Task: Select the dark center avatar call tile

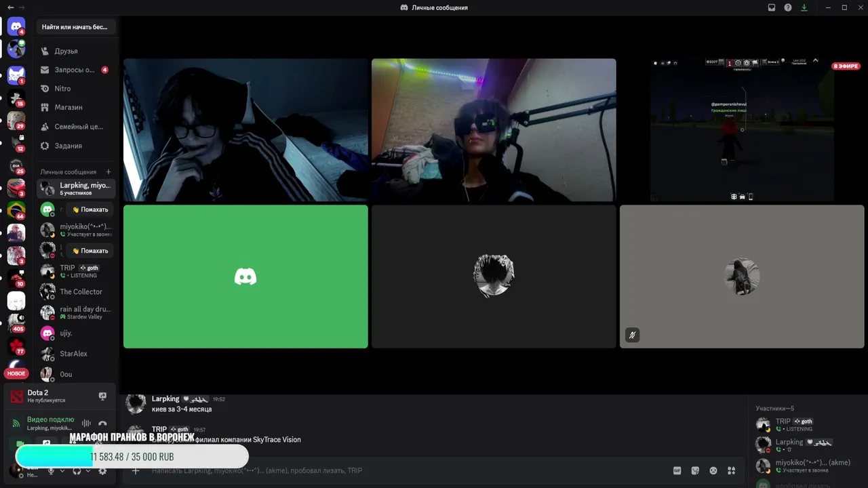Action: pos(494,277)
